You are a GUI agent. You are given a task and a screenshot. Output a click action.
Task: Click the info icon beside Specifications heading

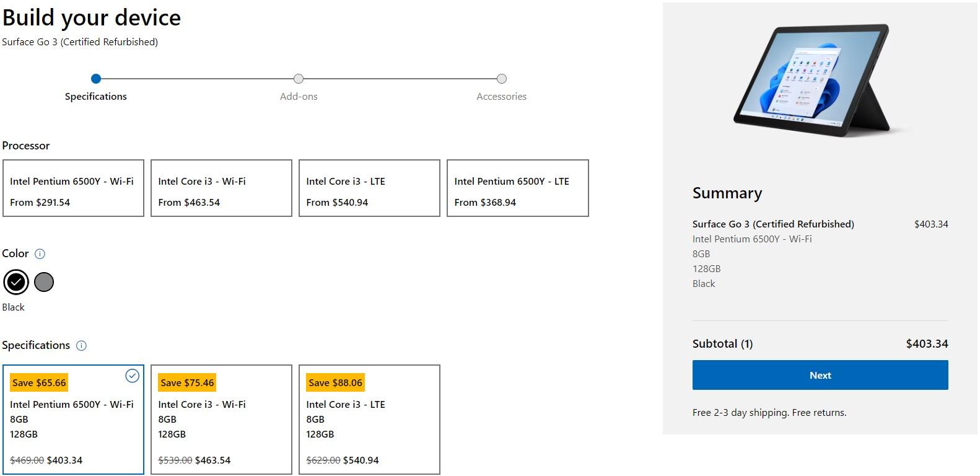pos(81,346)
